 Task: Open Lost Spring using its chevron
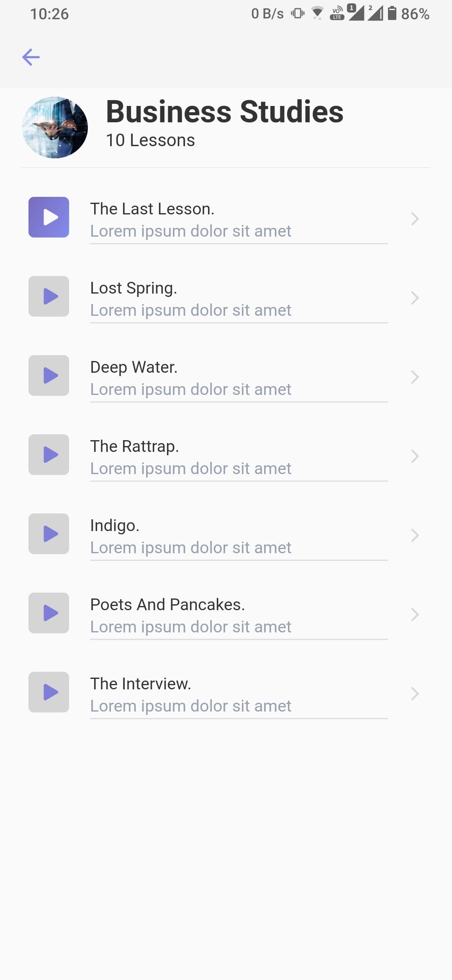[x=415, y=298]
